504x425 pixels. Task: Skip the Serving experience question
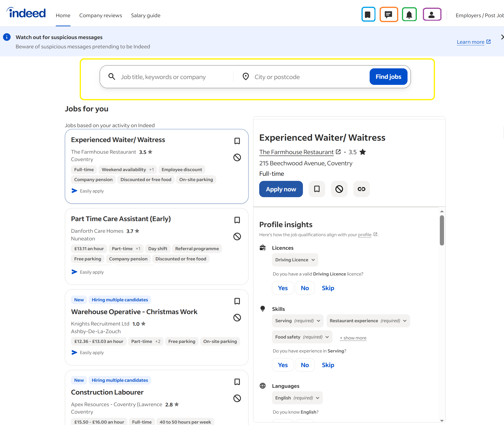coord(328,365)
